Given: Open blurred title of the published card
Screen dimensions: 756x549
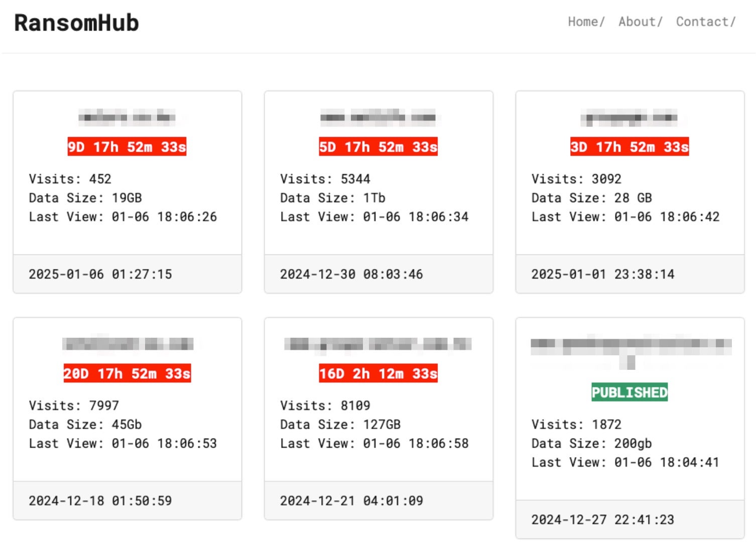Looking at the screenshot, I should point(631,346).
